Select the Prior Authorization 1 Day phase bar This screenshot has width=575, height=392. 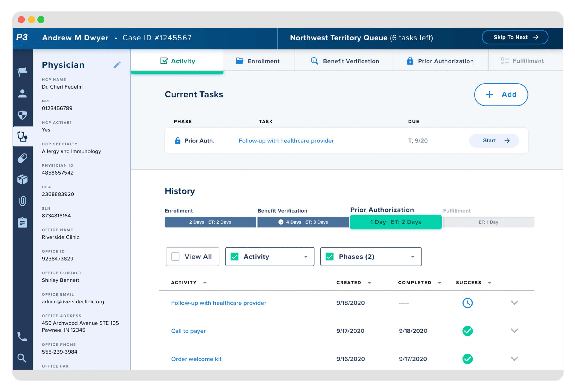pyautogui.click(x=396, y=222)
